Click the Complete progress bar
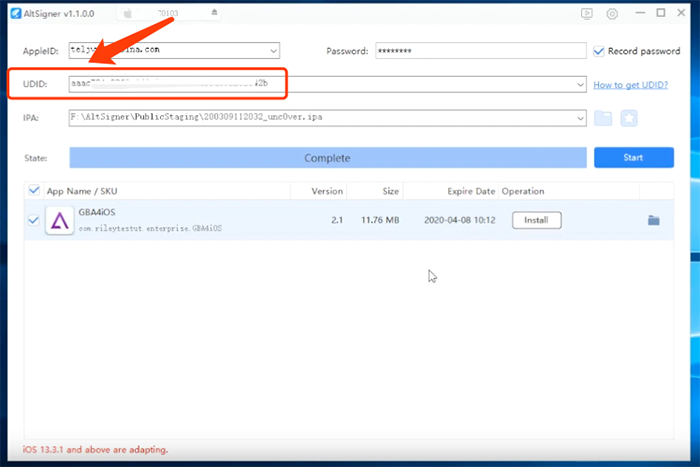700x467 pixels. click(x=328, y=158)
